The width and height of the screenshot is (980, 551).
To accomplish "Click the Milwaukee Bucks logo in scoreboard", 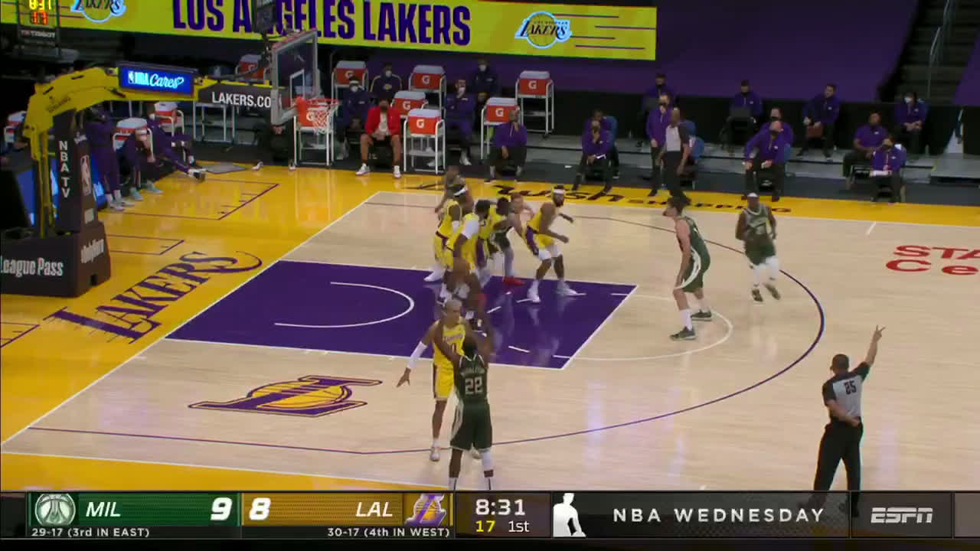I will 55,510.
